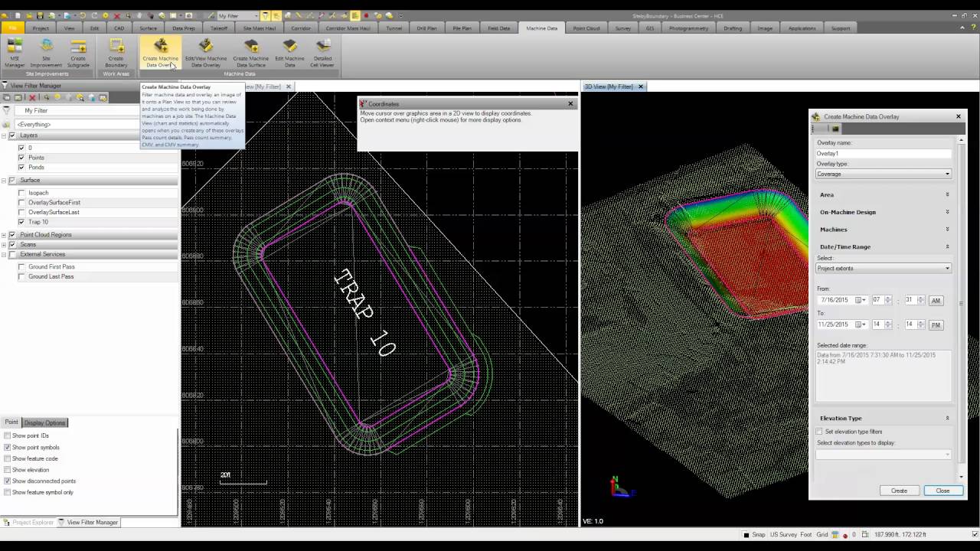Click the 'Select elevation types to display' label

pyautogui.click(x=855, y=443)
